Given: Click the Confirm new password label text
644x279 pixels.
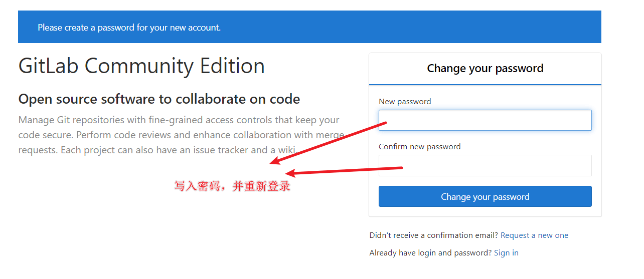Looking at the screenshot, I should point(419,147).
